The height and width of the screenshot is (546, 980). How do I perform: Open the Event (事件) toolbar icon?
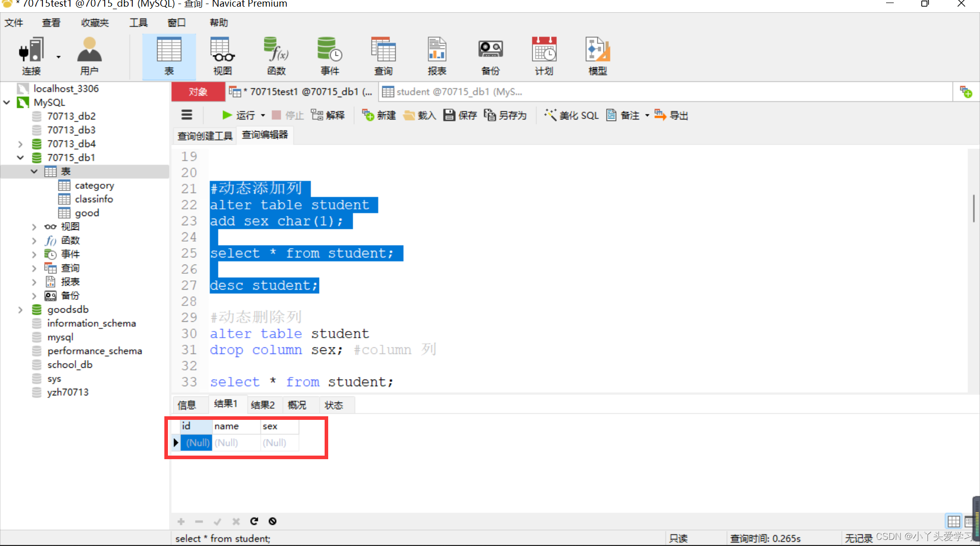tap(330, 56)
